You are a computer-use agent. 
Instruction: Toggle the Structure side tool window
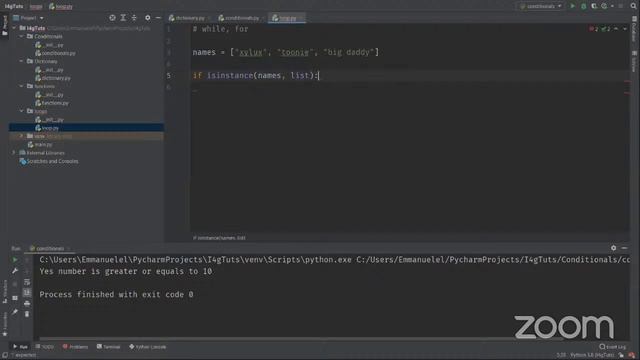(x=4, y=292)
